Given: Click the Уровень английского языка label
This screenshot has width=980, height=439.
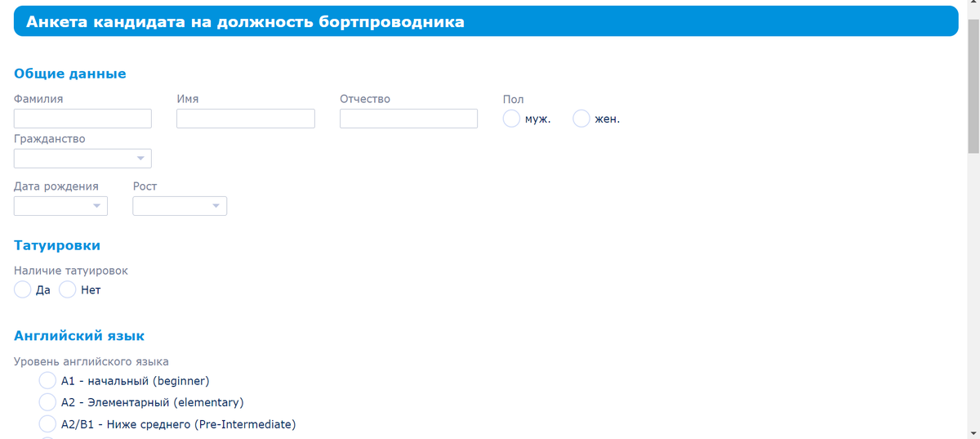Looking at the screenshot, I should pyautogui.click(x=91, y=361).
